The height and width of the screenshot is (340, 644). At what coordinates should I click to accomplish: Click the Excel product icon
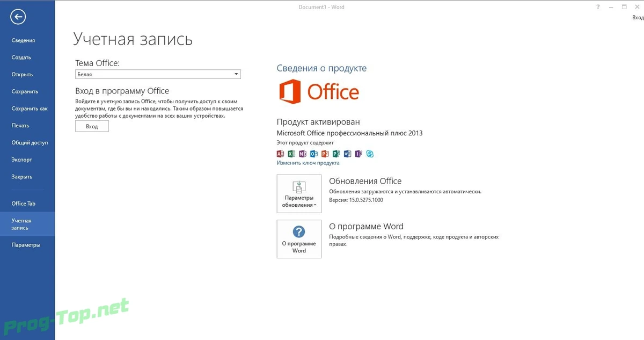click(291, 154)
